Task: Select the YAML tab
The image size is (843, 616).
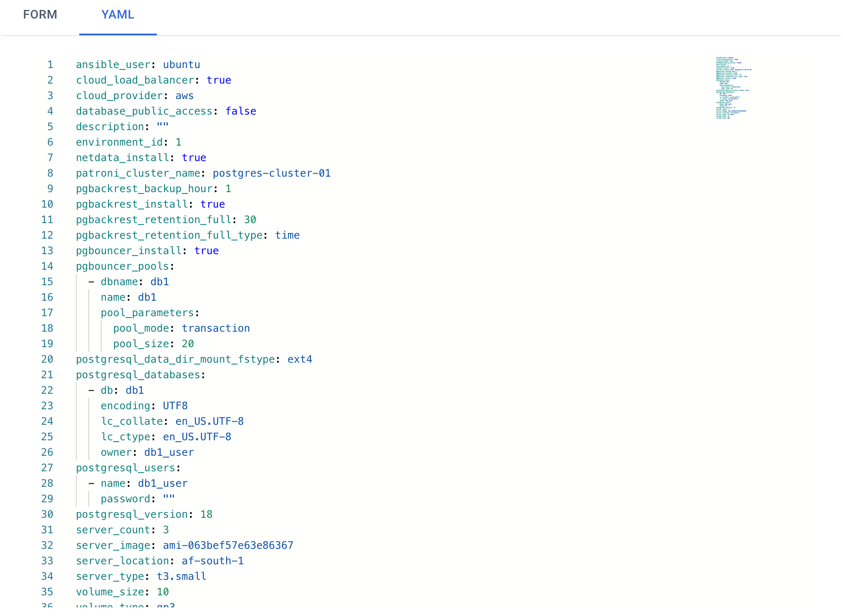Action: (x=118, y=15)
